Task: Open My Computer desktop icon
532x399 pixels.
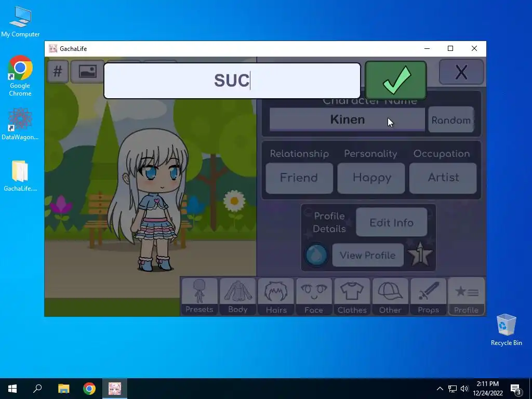Action: (x=20, y=22)
